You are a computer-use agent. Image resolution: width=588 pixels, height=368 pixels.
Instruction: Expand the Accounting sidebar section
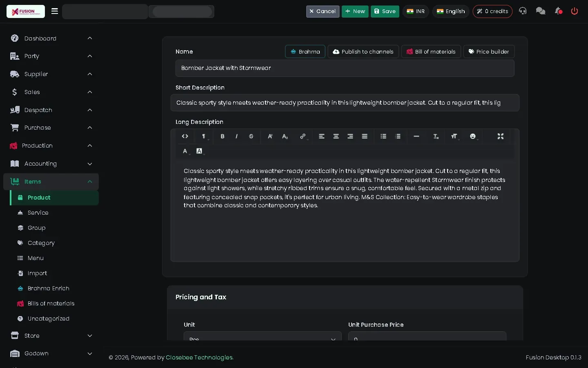(51, 164)
